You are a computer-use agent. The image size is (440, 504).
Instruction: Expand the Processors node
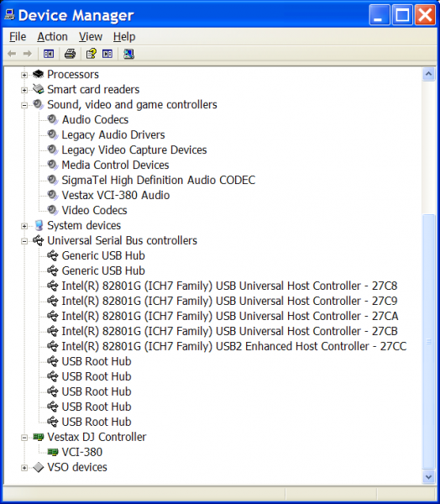24,75
